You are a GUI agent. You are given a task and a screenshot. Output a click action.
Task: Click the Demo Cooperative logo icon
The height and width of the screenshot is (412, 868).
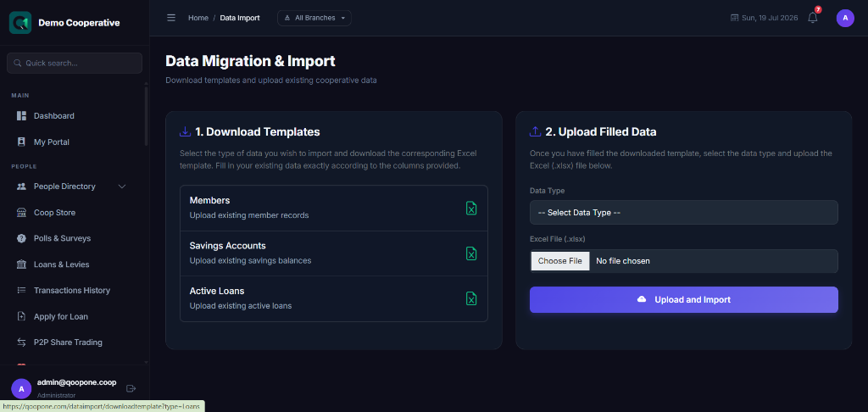tap(20, 23)
